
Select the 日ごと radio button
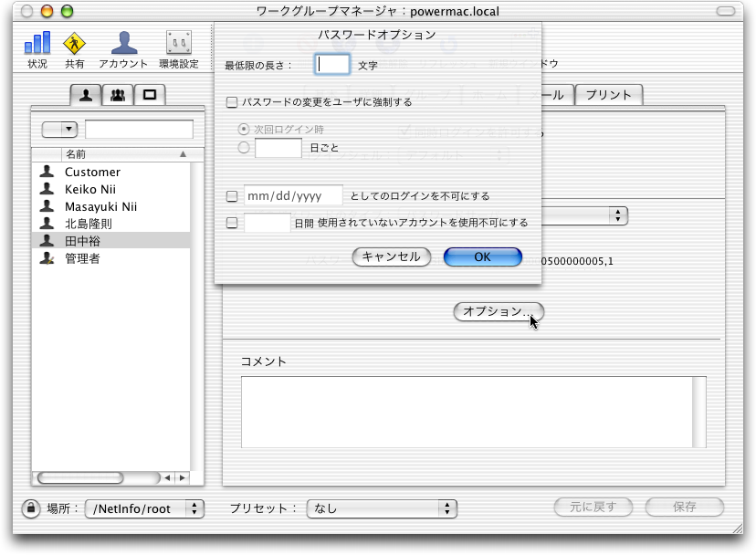pos(244,147)
